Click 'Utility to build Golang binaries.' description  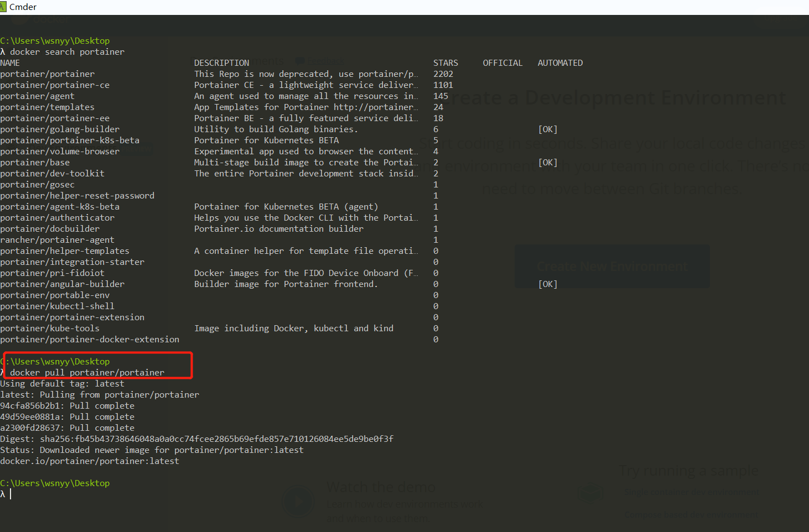coord(276,129)
